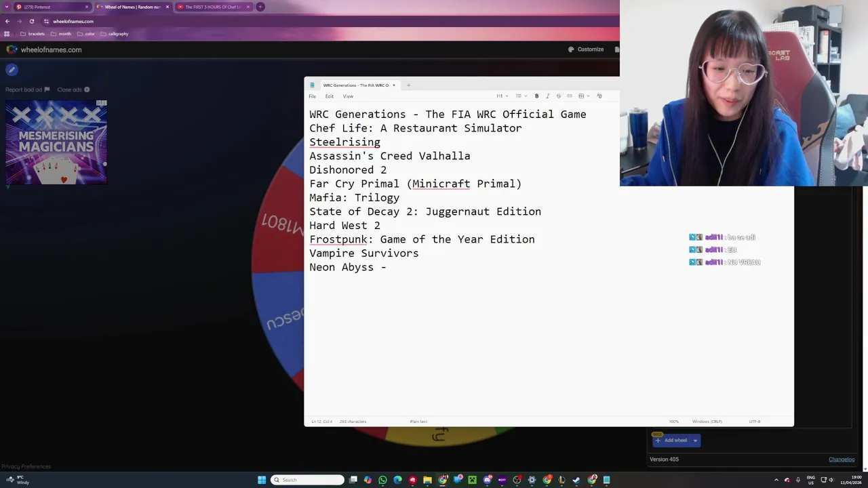This screenshot has height=488, width=868.
Task: Open Notepad View menu
Action: (348, 96)
